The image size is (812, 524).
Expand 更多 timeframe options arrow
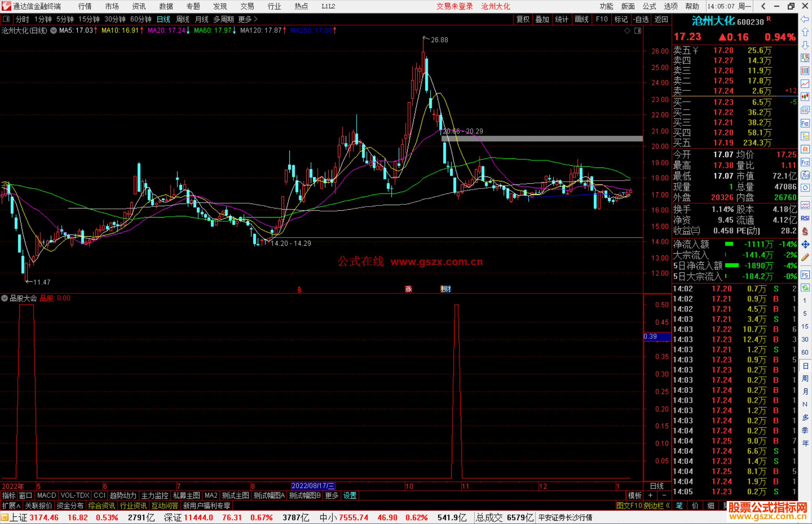coord(256,19)
